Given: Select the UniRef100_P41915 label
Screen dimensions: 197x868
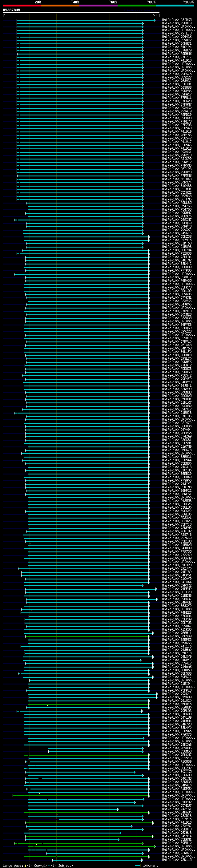Looking at the screenshot, I should pyautogui.click(x=177, y=822).
